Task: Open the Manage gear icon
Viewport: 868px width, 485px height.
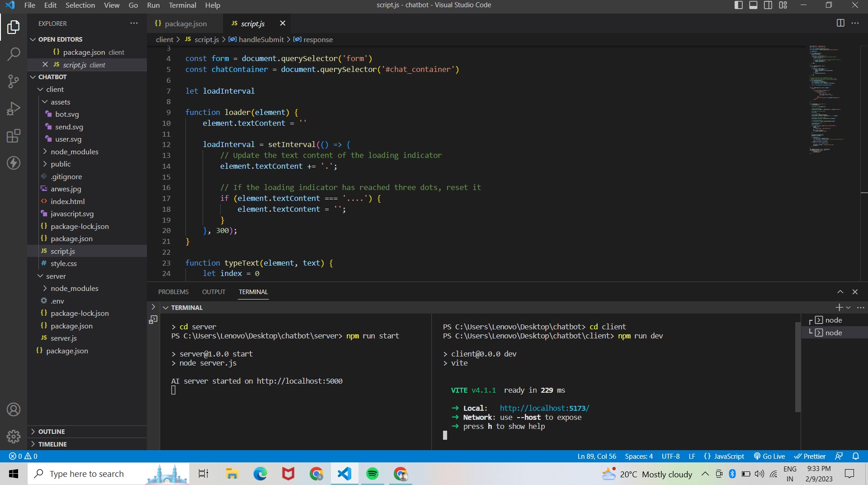Action: point(14,436)
